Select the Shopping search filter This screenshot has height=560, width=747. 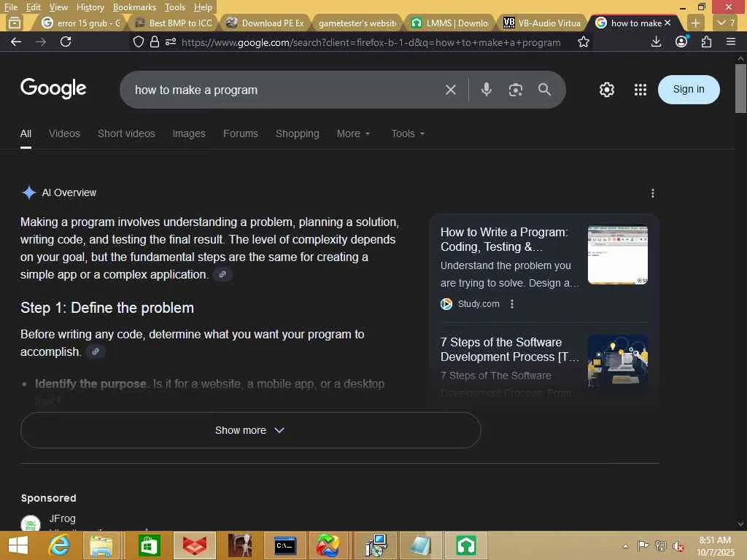coord(298,134)
